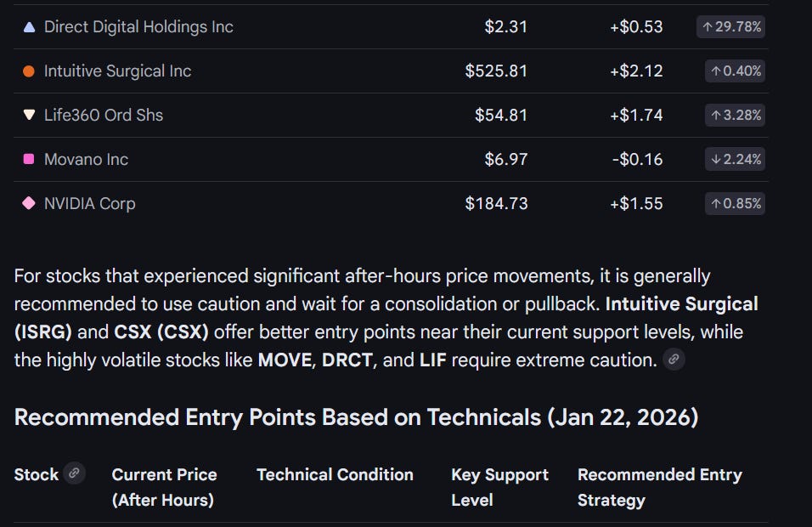Click orange circle marker for Intuitive Surgical
The height and width of the screenshot is (527, 812).
[x=29, y=71]
